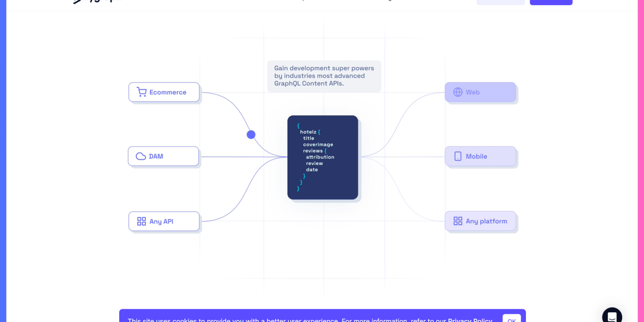644x322 pixels.
Task: Select the smartphone icon beside Mobile
Action: [x=458, y=156]
